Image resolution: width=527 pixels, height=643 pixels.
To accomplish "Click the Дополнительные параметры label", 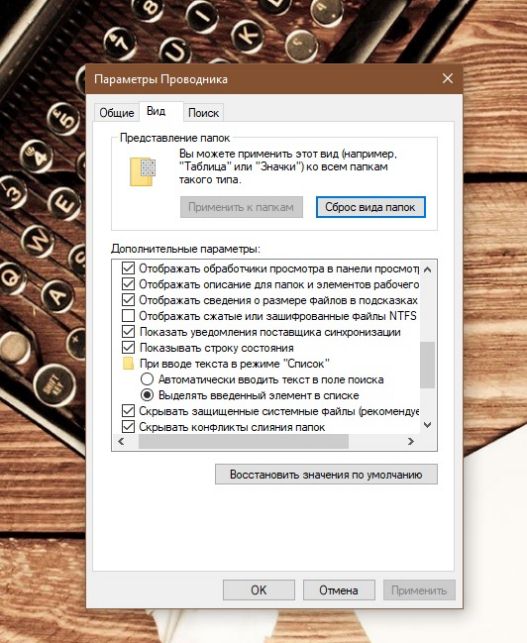I will (185, 249).
